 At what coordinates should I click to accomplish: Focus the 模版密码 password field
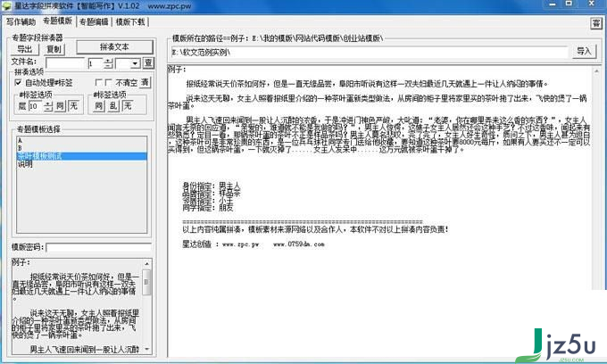tap(99, 247)
